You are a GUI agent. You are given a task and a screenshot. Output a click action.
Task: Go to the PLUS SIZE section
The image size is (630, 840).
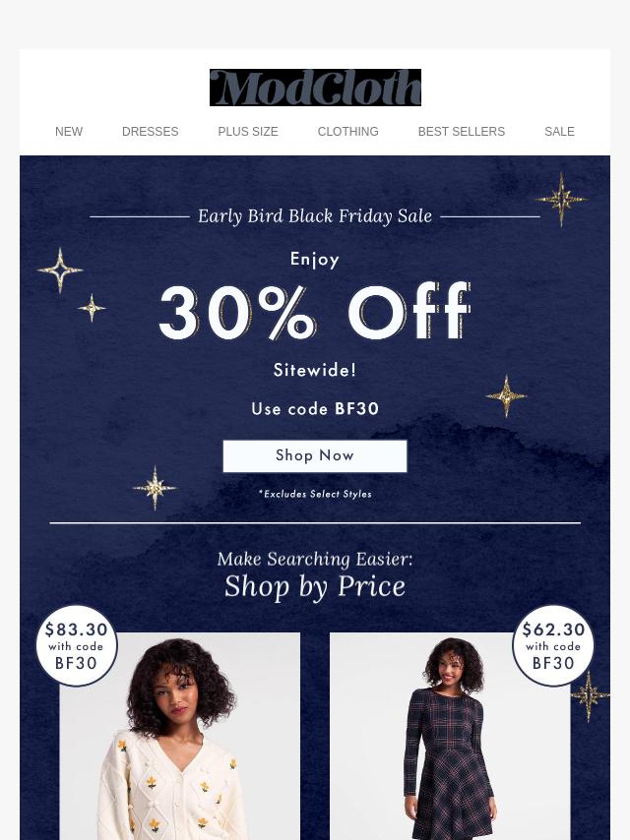pyautogui.click(x=248, y=131)
